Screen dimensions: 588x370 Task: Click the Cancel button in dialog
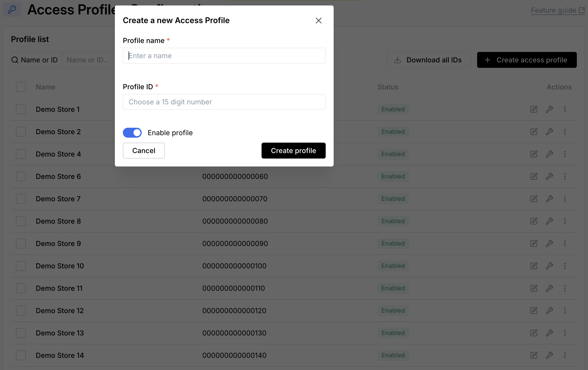(x=144, y=151)
